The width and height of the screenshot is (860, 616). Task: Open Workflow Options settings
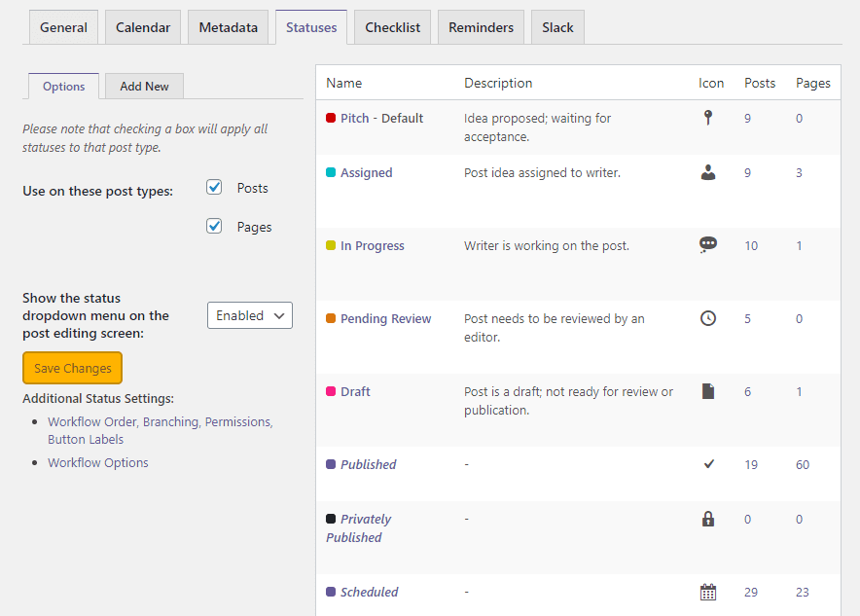(97, 462)
